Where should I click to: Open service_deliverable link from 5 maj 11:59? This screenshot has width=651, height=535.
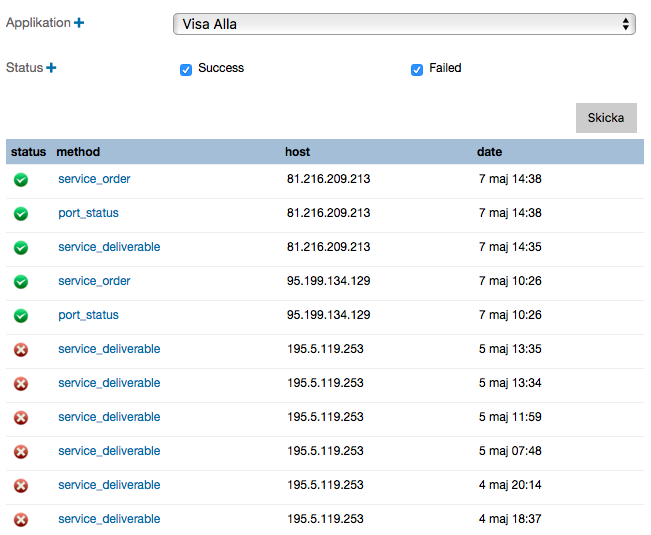tap(109, 417)
